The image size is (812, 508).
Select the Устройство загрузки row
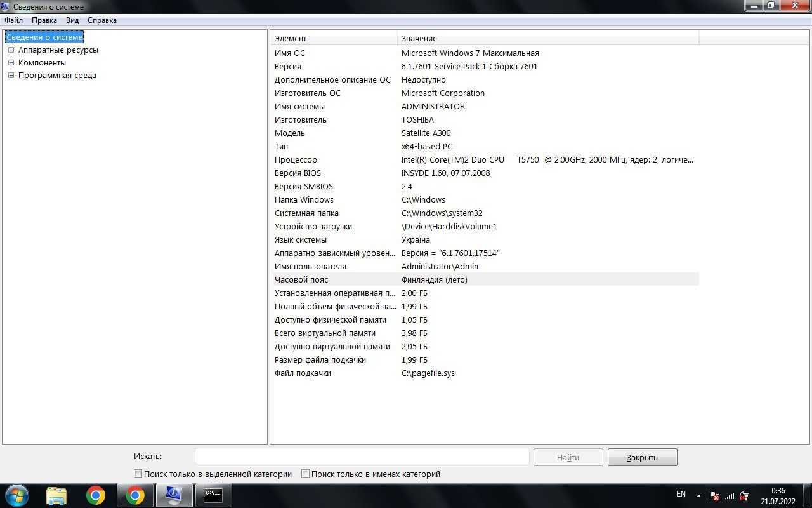pyautogui.click(x=485, y=227)
